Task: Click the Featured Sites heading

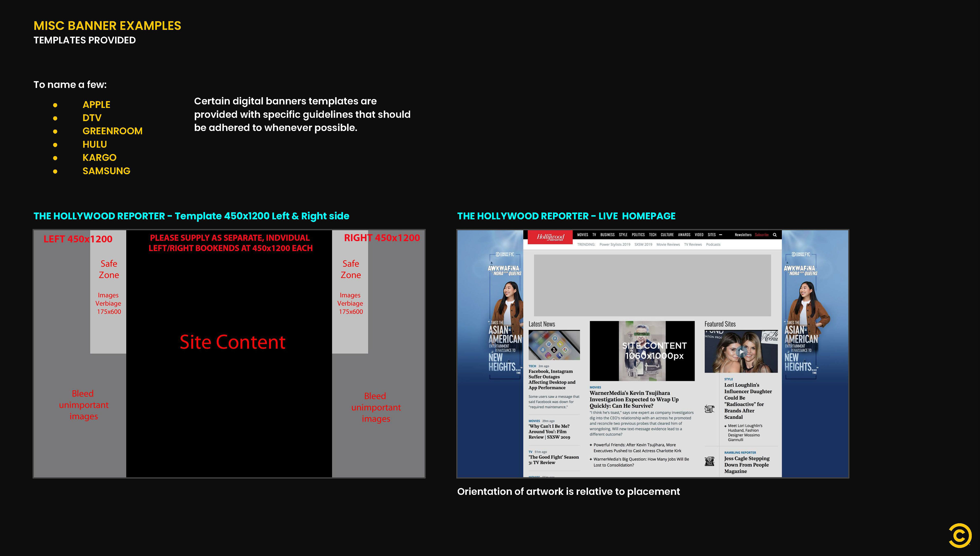Action: pyautogui.click(x=720, y=324)
